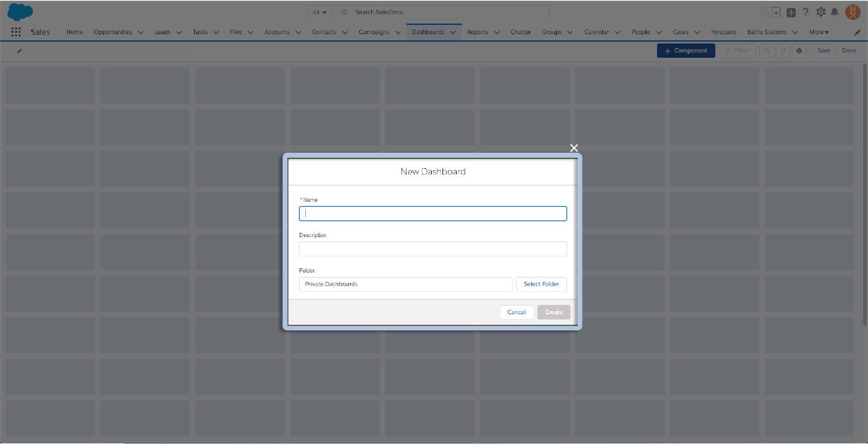Open the global actions plus icon
Screen dimensions: 868x444
tap(791, 12)
